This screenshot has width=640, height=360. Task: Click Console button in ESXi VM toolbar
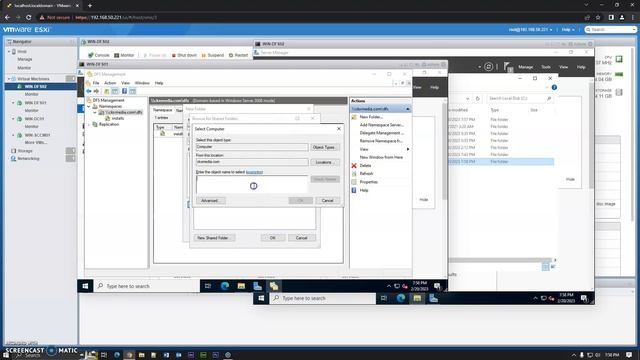click(x=99, y=55)
